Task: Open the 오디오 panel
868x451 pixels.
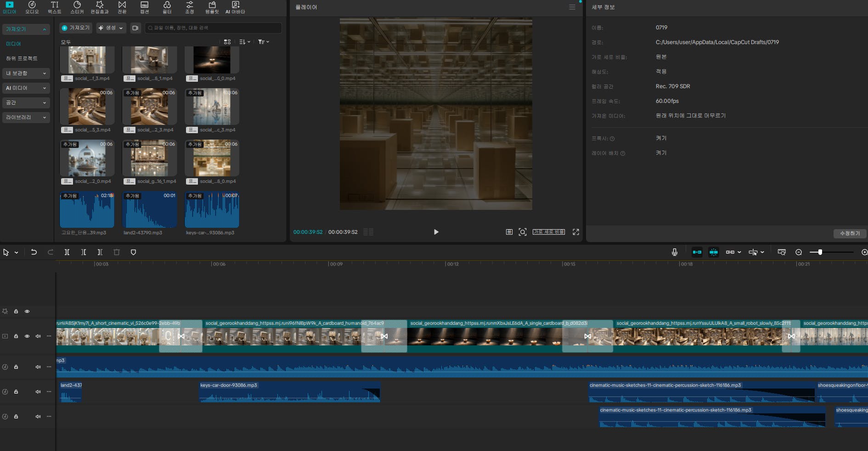Action: click(32, 7)
